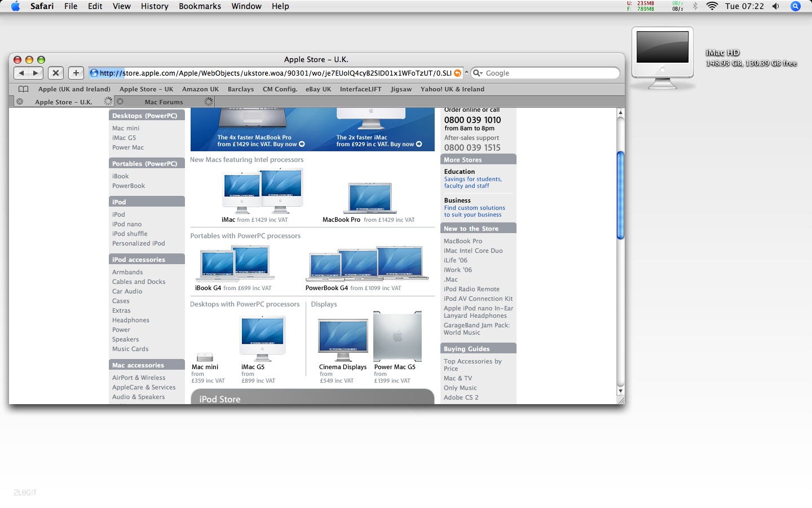Image resolution: width=812 pixels, height=508 pixels.
Task: Open the CM Config. bookmark
Action: pyautogui.click(x=280, y=89)
